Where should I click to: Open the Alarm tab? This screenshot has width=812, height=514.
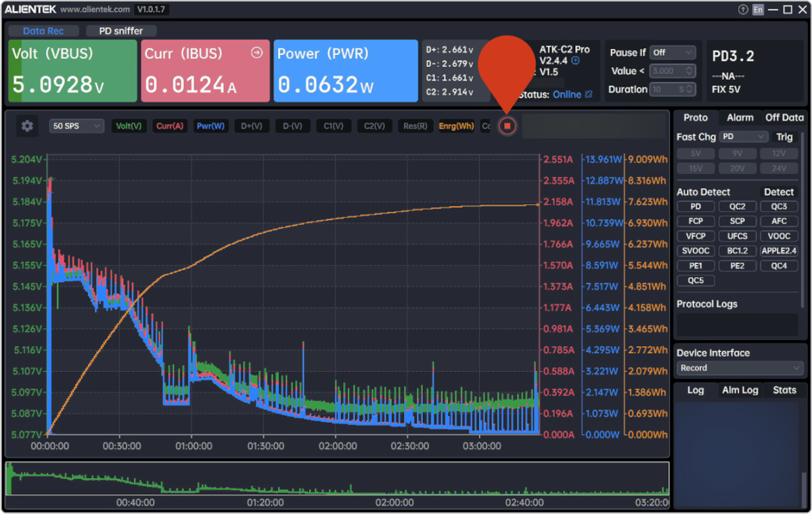(x=740, y=117)
